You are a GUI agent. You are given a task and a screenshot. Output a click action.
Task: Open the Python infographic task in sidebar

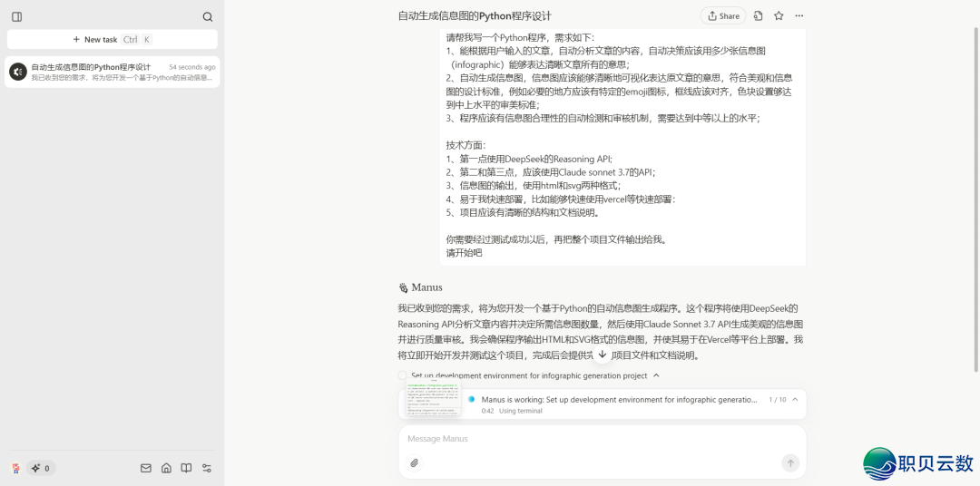pyautogui.click(x=113, y=72)
